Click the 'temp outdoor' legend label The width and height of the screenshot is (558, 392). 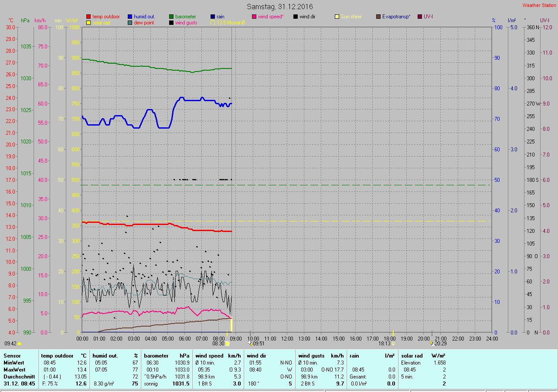(106, 17)
